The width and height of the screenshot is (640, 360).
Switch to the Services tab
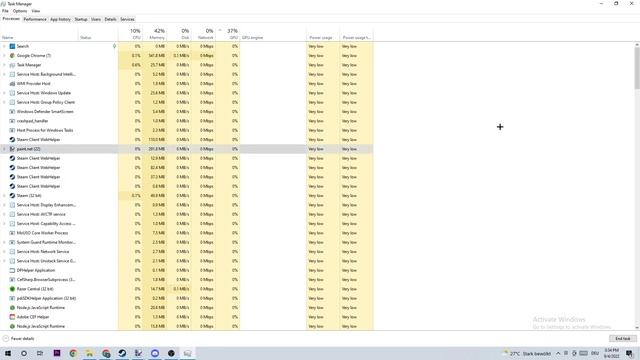[127, 19]
